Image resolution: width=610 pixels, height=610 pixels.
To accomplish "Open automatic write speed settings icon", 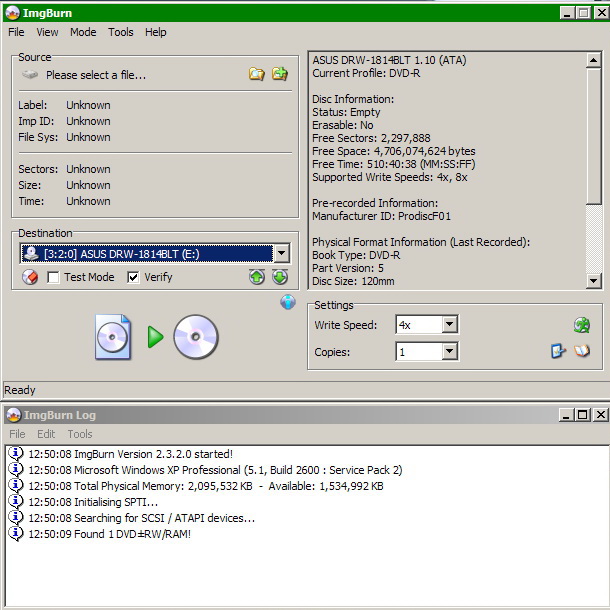I will 582,325.
